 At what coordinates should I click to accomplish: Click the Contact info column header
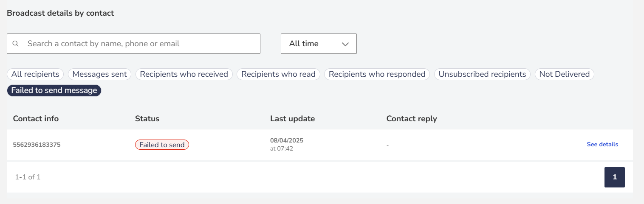36,119
